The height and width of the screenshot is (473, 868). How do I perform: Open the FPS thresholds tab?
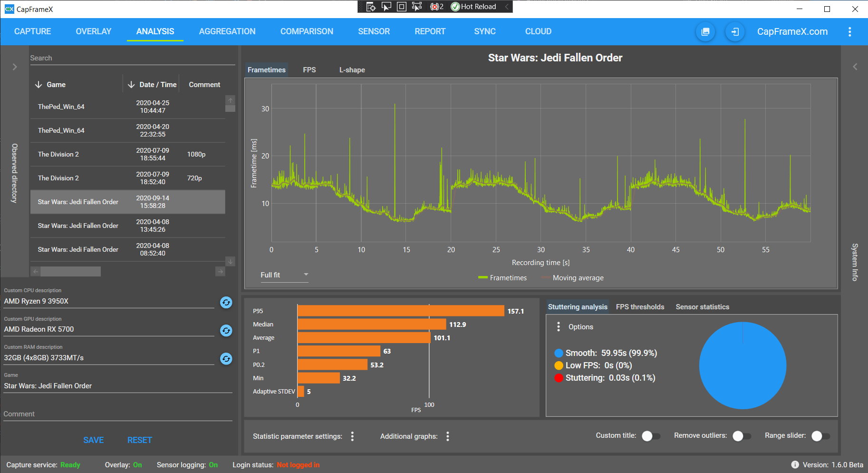click(x=640, y=307)
